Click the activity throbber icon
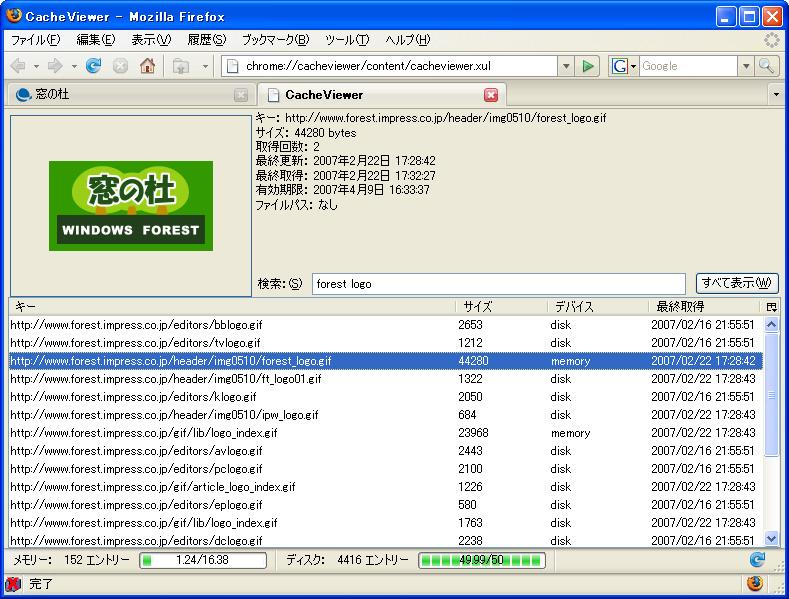This screenshot has width=789, height=599. [771, 40]
